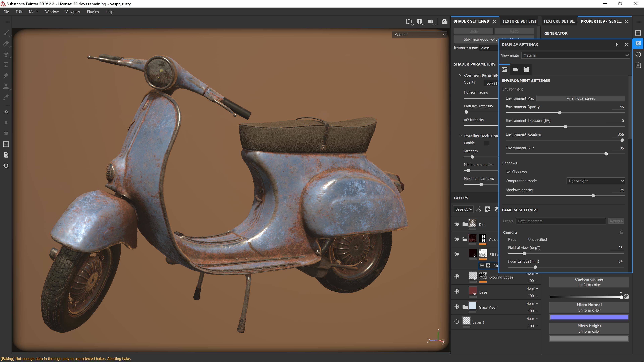This screenshot has height=362, width=644.
Task: Click the Substance Source icon in left toolbar
Action: tap(6, 166)
